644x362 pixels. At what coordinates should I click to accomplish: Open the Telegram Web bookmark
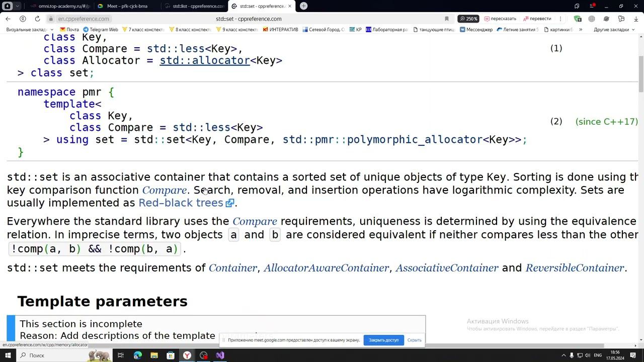pyautogui.click(x=100, y=30)
